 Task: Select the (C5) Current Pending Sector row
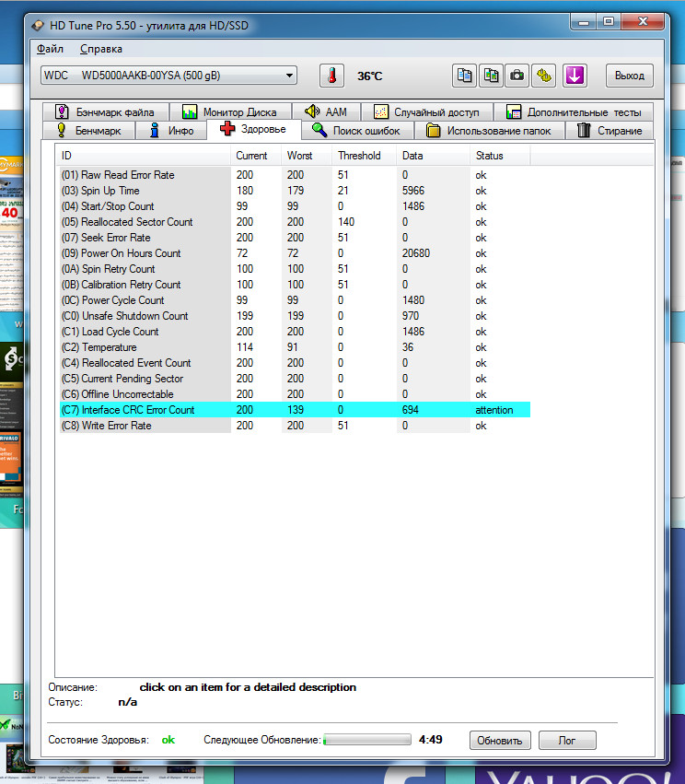[x=295, y=379]
